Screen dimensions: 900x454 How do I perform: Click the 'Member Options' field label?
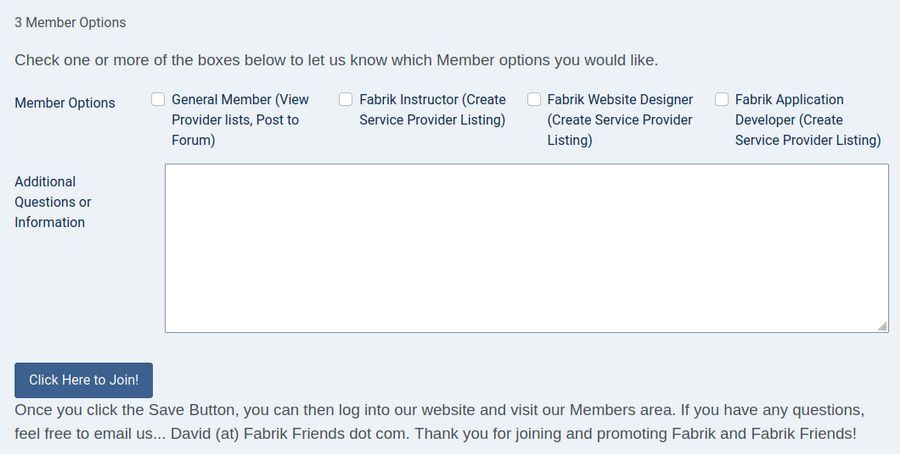click(65, 103)
